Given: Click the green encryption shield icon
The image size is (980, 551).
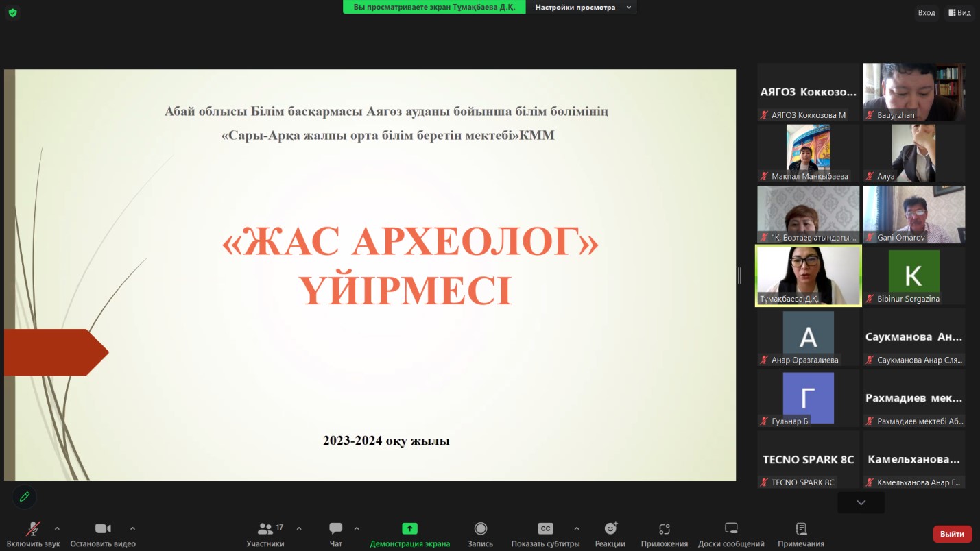Looking at the screenshot, I should [12, 12].
